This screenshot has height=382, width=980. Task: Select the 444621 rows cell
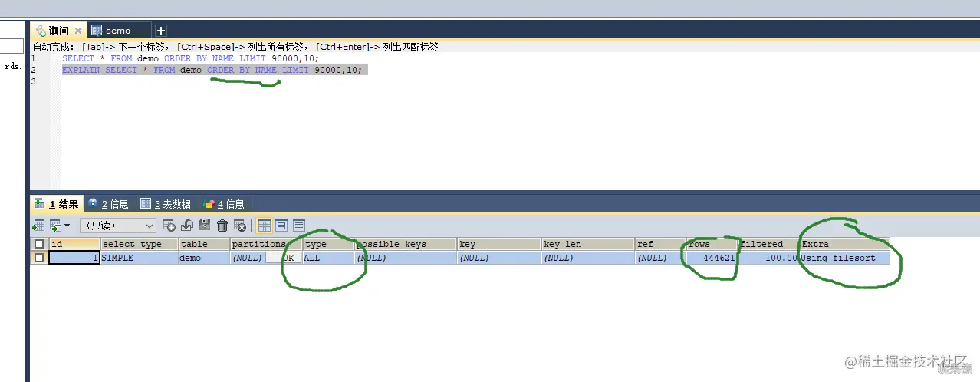click(x=712, y=258)
